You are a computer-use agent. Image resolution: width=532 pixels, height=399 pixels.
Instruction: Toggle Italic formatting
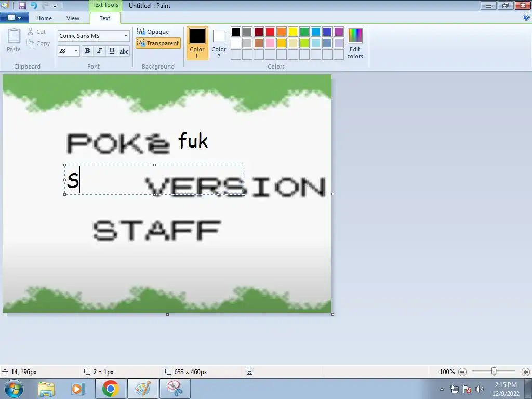[99, 51]
